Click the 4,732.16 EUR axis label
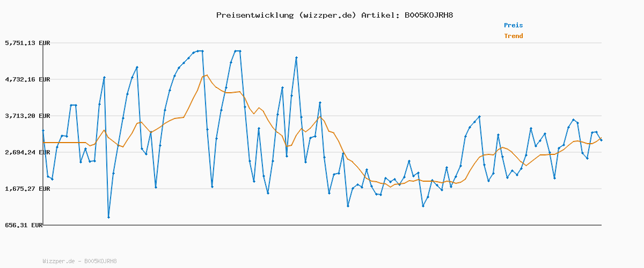This screenshot has width=644, height=268. tap(27, 79)
